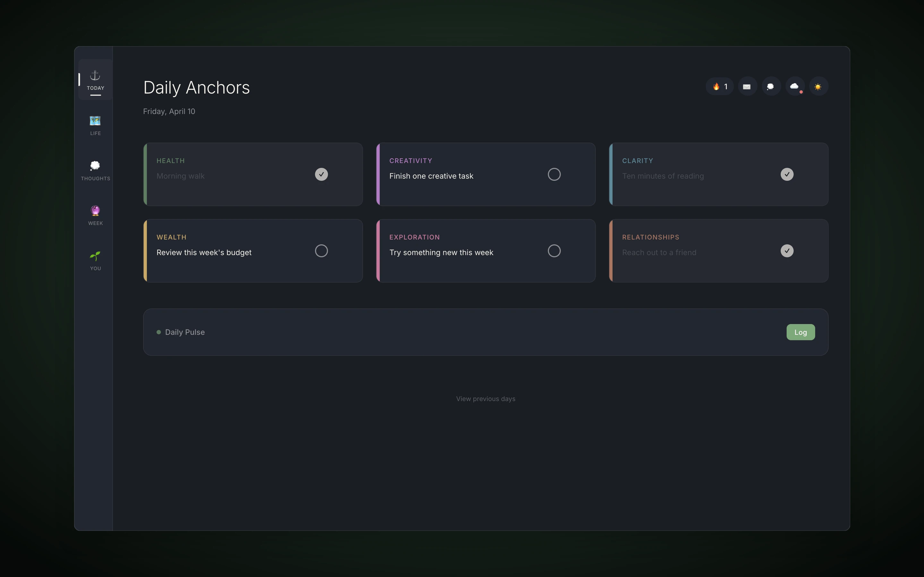
Task: Mark 'Try something new this week' done
Action: tap(554, 251)
